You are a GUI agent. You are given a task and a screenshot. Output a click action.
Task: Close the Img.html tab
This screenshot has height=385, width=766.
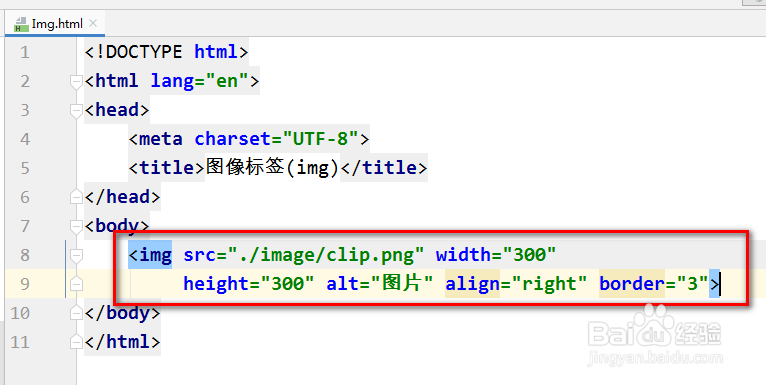93,23
